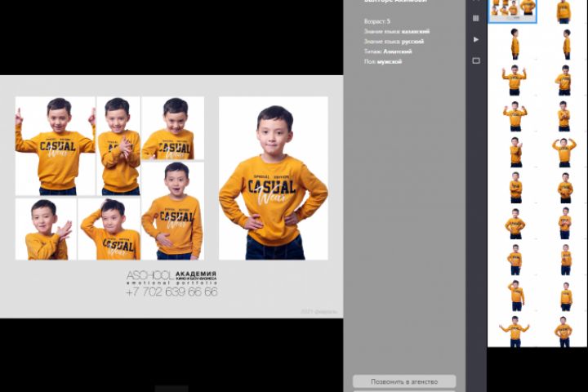This screenshot has height=392, width=588.
Task: Toggle fullscreen with the rectangle icon
Action: click(476, 60)
